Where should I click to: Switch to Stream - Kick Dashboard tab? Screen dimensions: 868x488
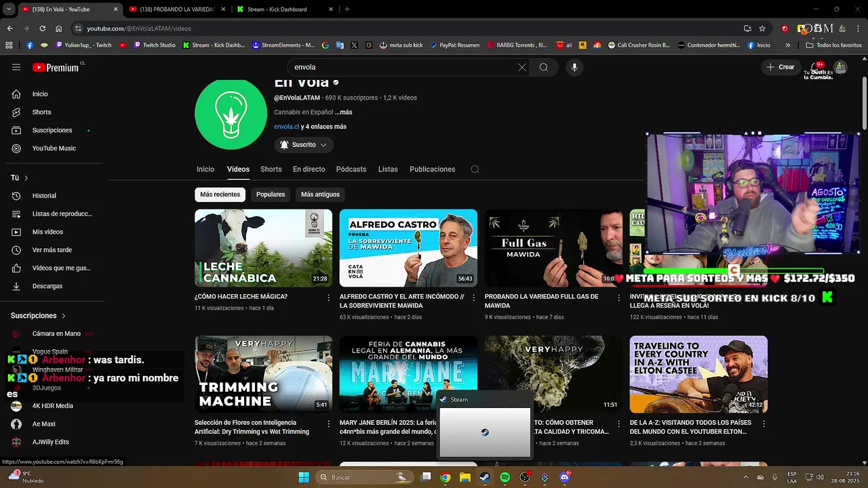click(x=283, y=9)
